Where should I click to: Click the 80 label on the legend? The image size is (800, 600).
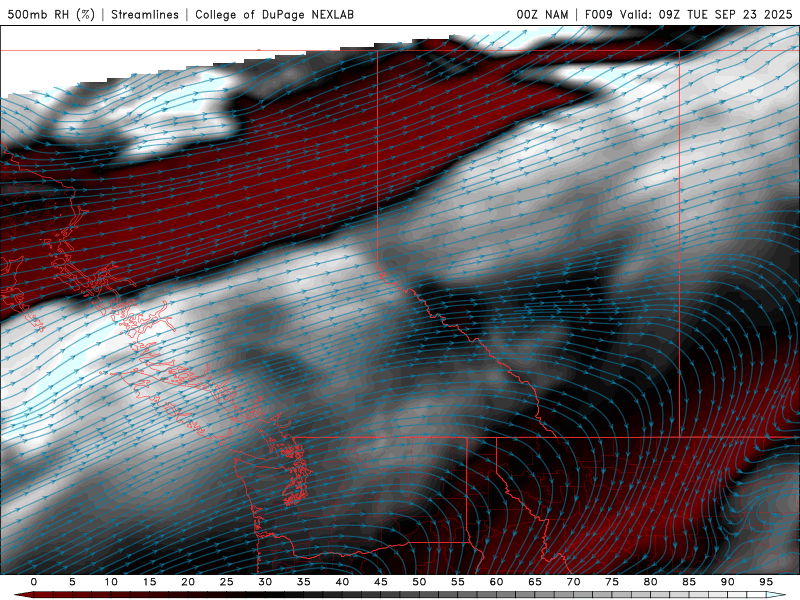(651, 582)
